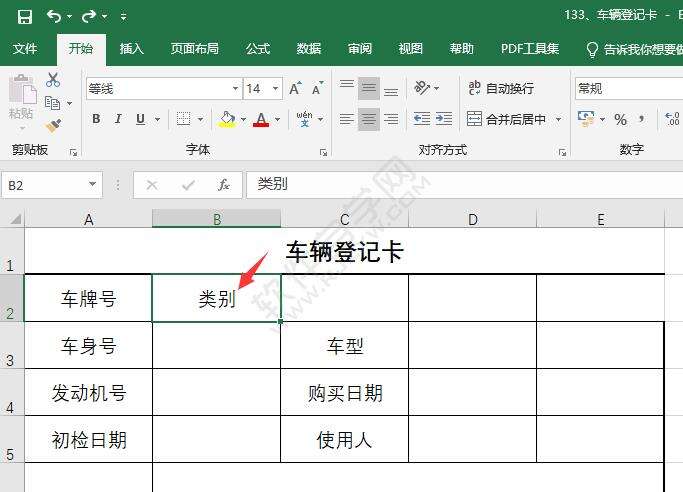683x492 pixels.
Task: Toggle Align Right horizontal alignment
Action: (391, 119)
